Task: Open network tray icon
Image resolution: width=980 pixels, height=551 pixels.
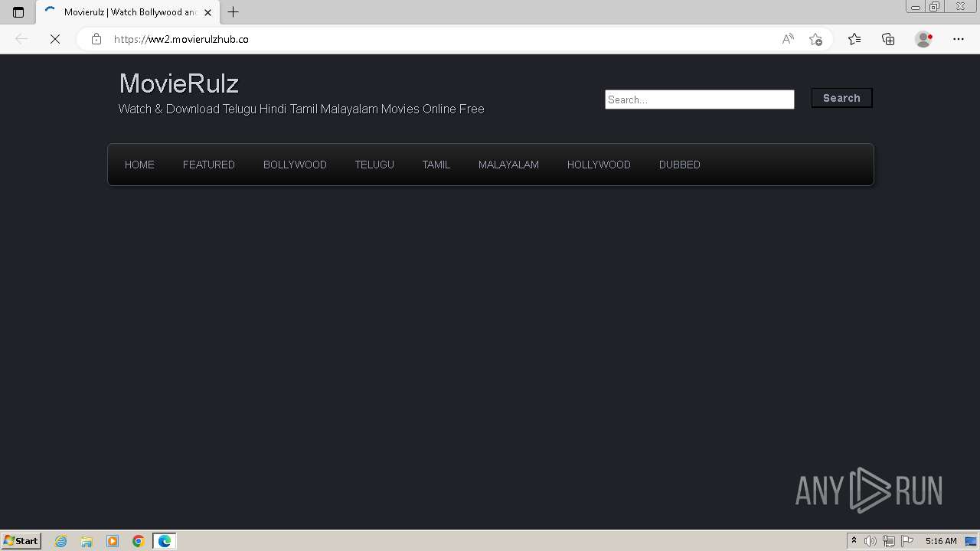Action: [x=889, y=541]
